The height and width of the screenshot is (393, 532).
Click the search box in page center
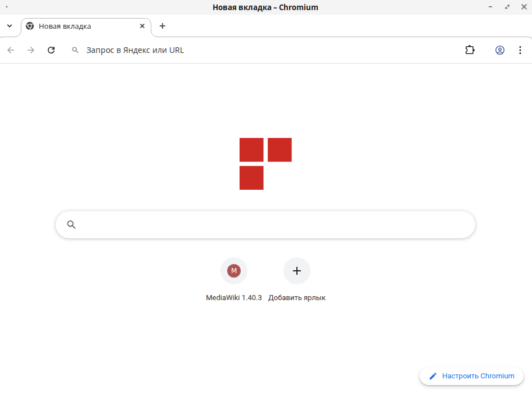click(x=270, y=225)
